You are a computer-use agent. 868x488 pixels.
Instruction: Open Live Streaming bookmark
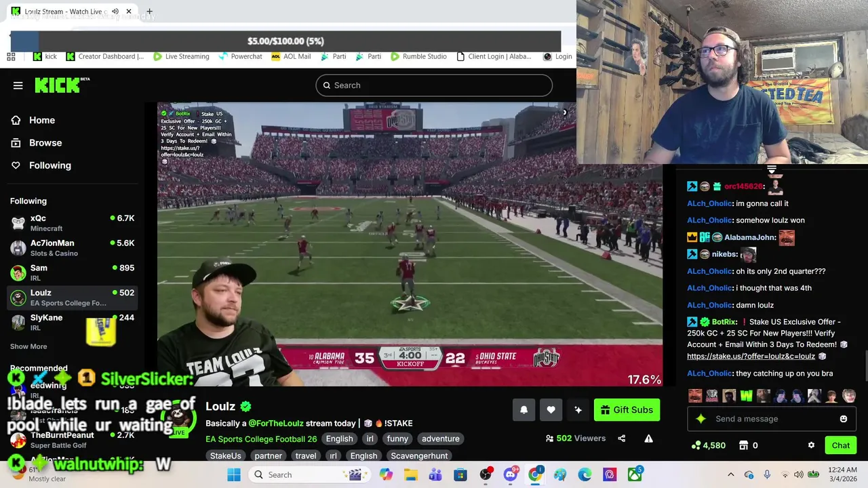181,56
